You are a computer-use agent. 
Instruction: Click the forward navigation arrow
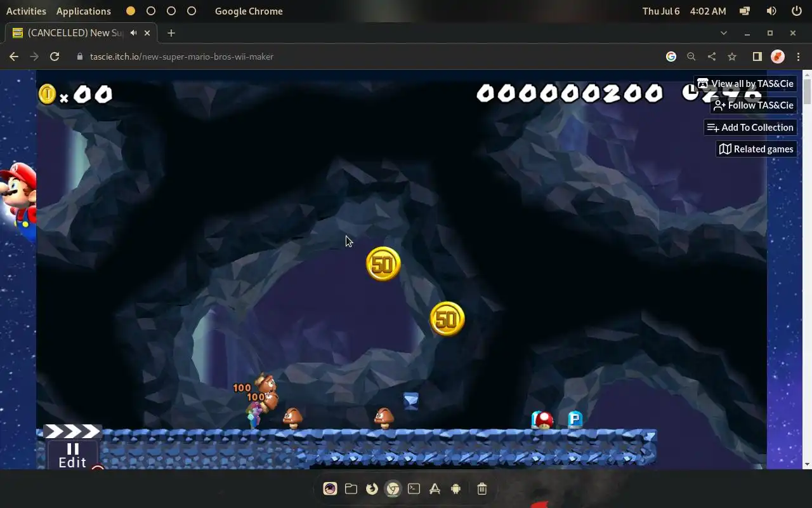pos(34,57)
